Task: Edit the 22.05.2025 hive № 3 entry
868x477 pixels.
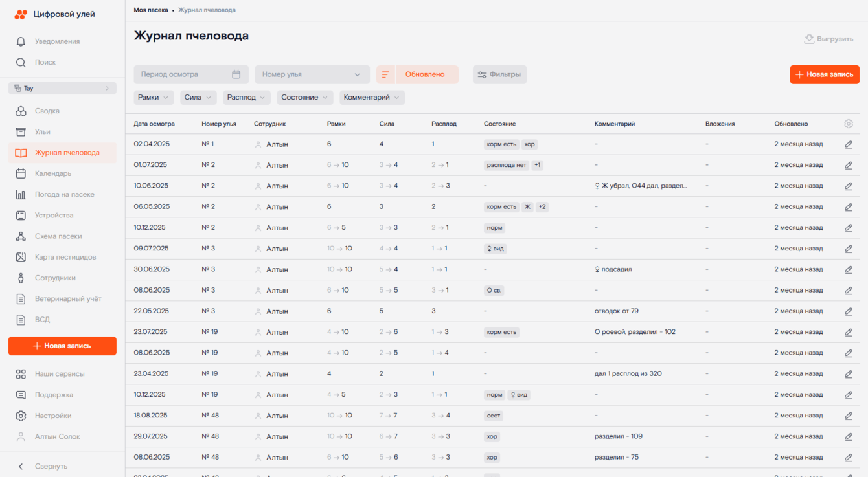Action: pos(849,311)
